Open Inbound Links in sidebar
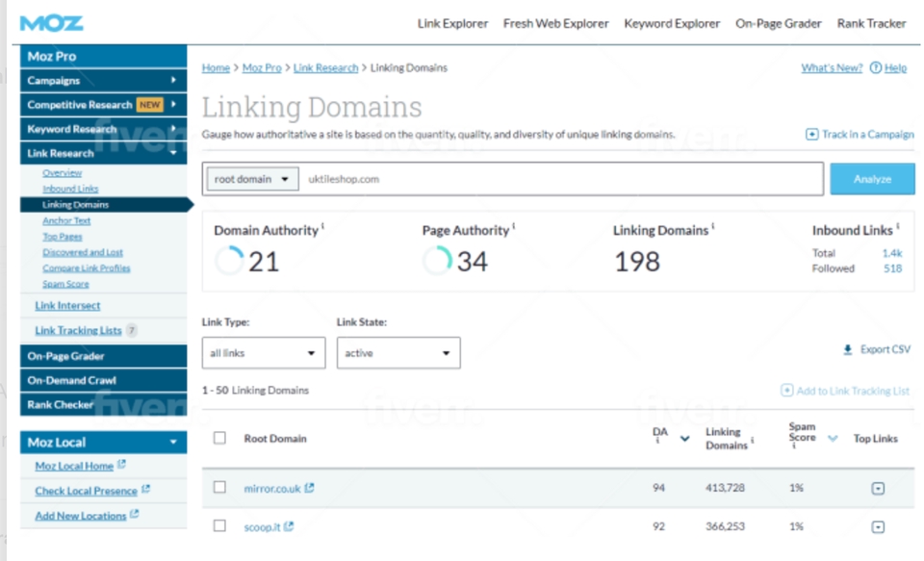 (70, 189)
